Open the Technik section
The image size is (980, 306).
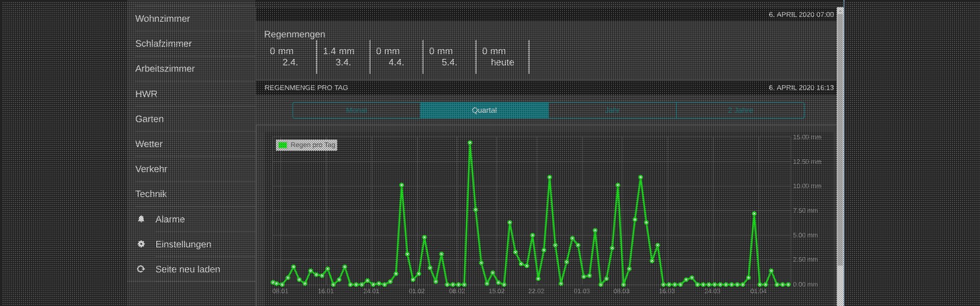[151, 194]
